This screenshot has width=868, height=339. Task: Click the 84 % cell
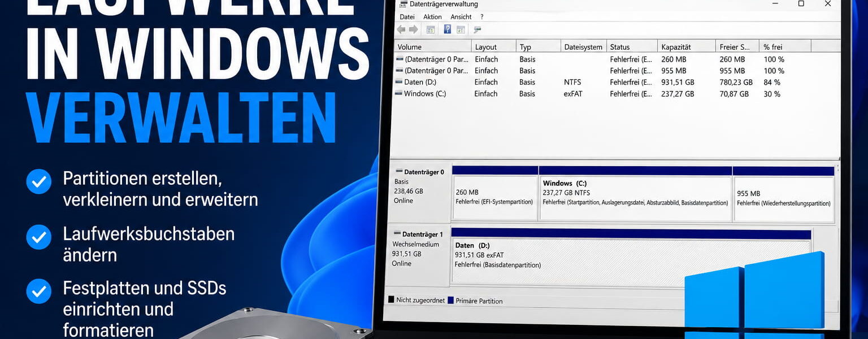pyautogui.click(x=772, y=82)
